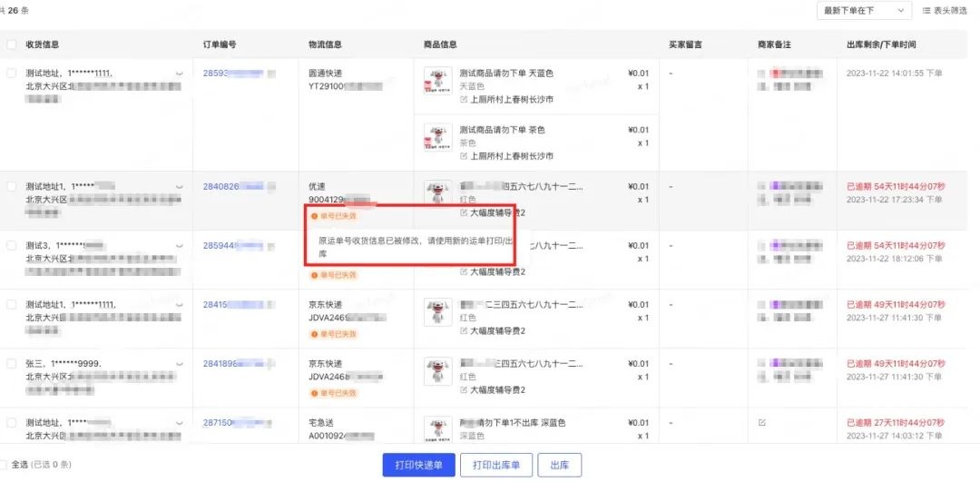Expand receiver info for order 2840826
Viewport: 980px width, 482px height.
180,187
